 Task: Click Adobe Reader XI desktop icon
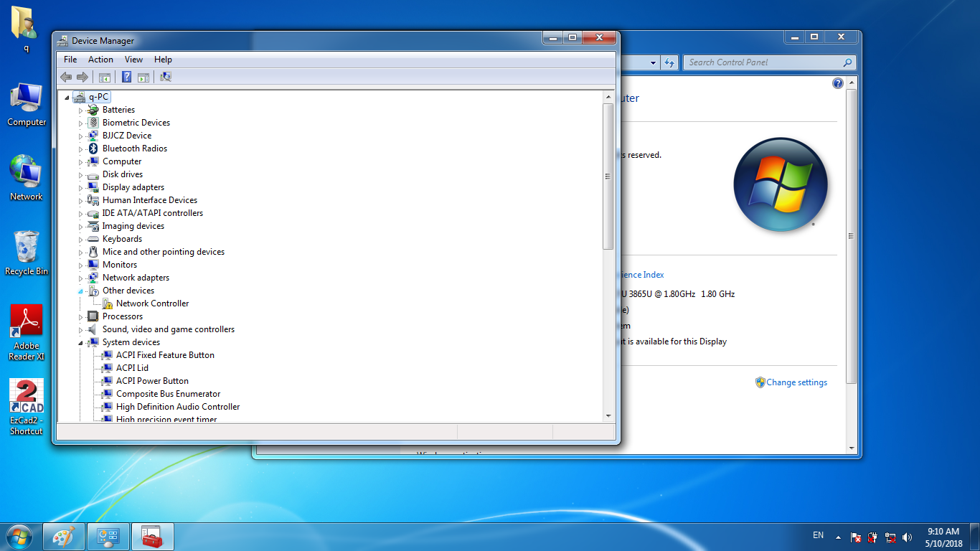(27, 331)
